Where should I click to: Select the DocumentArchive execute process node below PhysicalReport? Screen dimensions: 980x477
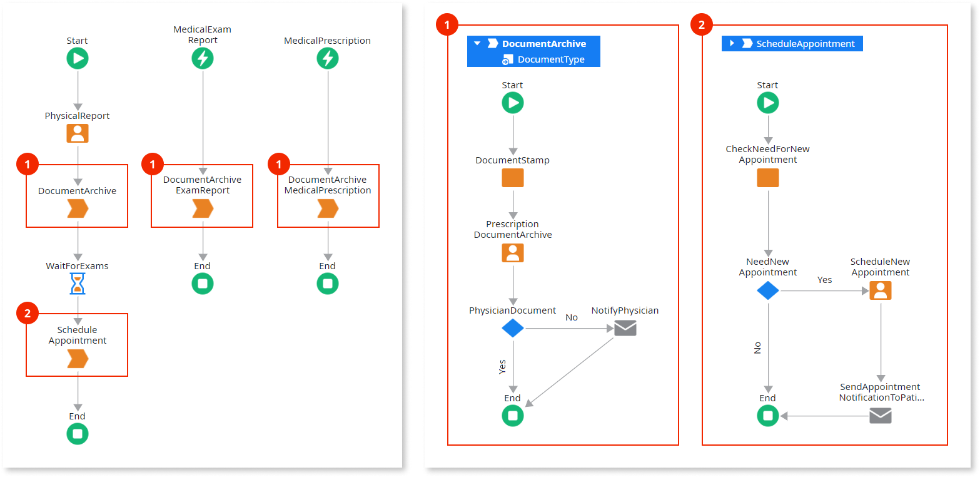click(78, 209)
